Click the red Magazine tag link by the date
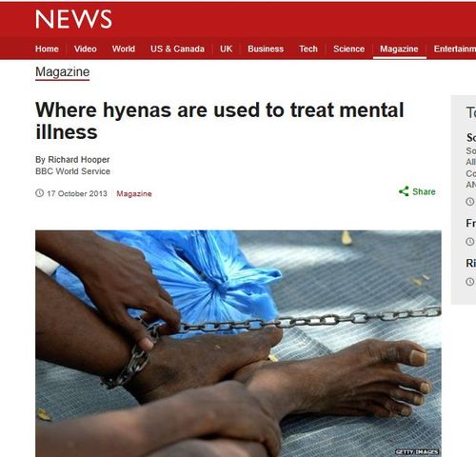The height and width of the screenshot is (457, 476). point(134,193)
